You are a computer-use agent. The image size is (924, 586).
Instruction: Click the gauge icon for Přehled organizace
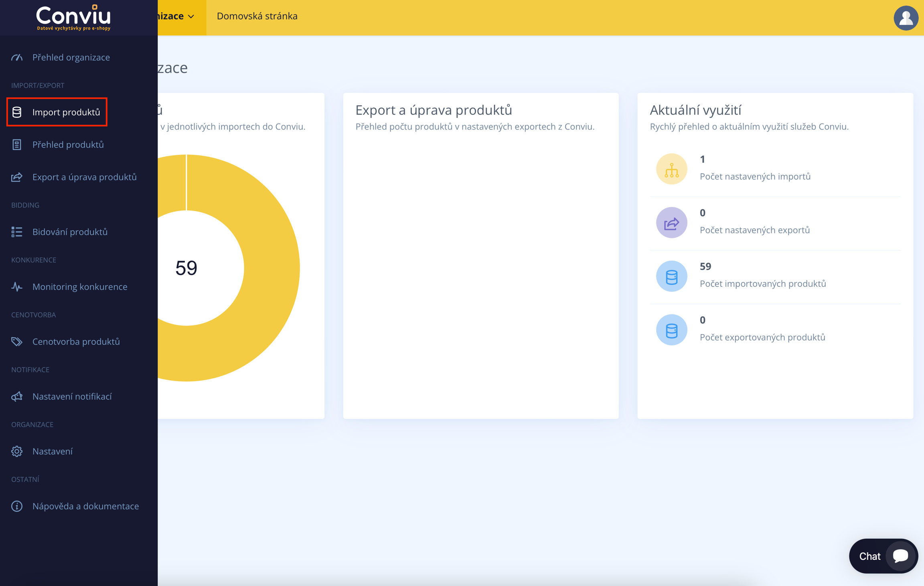[17, 57]
